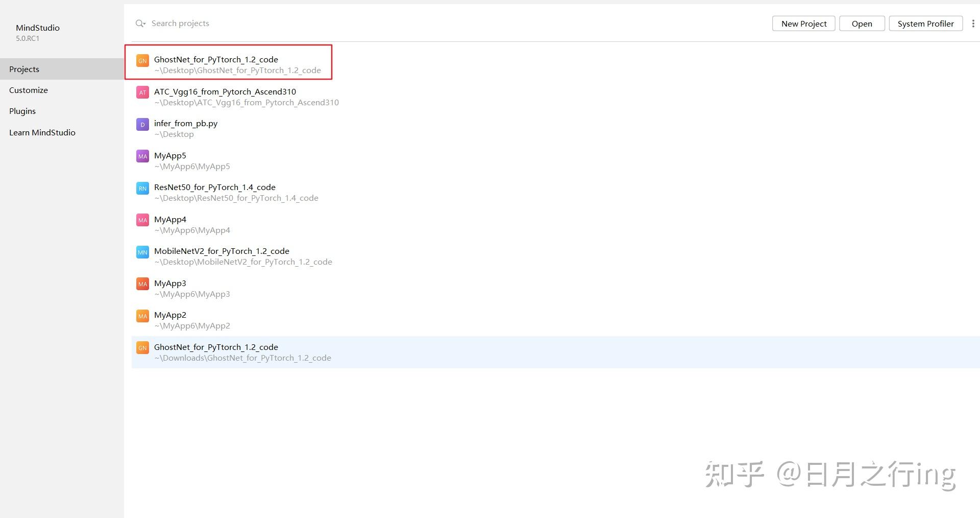Click the MN icon beside MobileNetV2_for_PyTorch_1.2_code
Viewport: 980px width, 518px height.
click(x=142, y=252)
